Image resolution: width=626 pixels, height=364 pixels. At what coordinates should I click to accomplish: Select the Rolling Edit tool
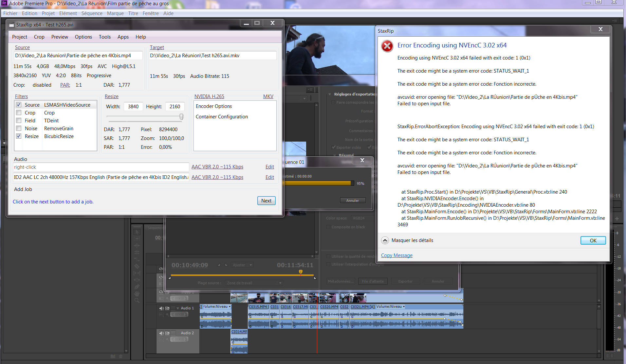click(137, 252)
